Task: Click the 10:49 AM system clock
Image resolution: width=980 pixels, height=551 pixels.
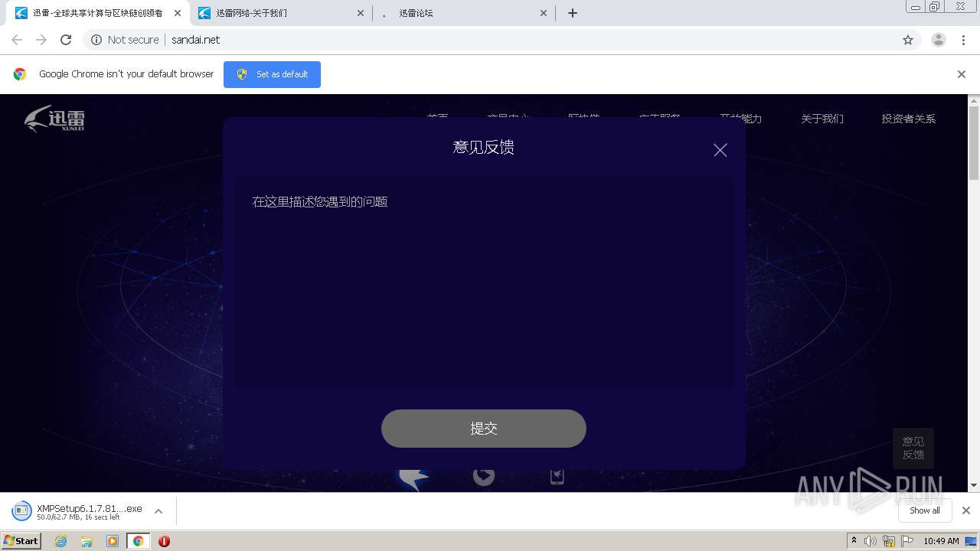Action: 941,541
